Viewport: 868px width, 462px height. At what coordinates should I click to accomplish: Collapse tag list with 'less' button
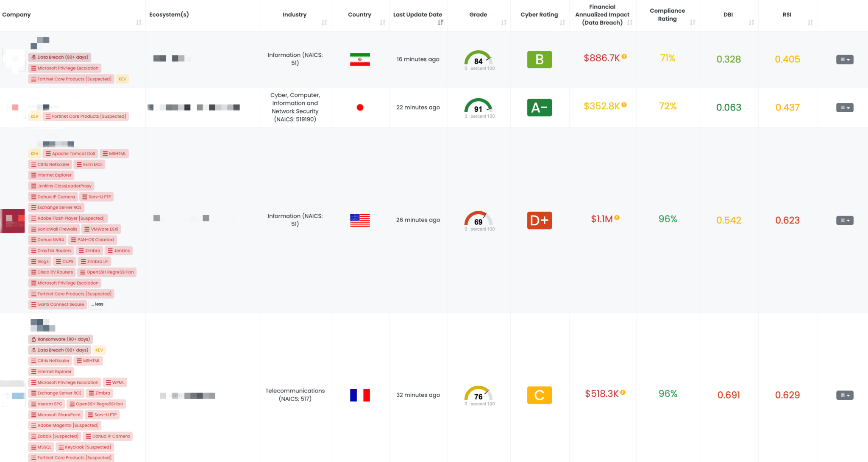coord(97,304)
